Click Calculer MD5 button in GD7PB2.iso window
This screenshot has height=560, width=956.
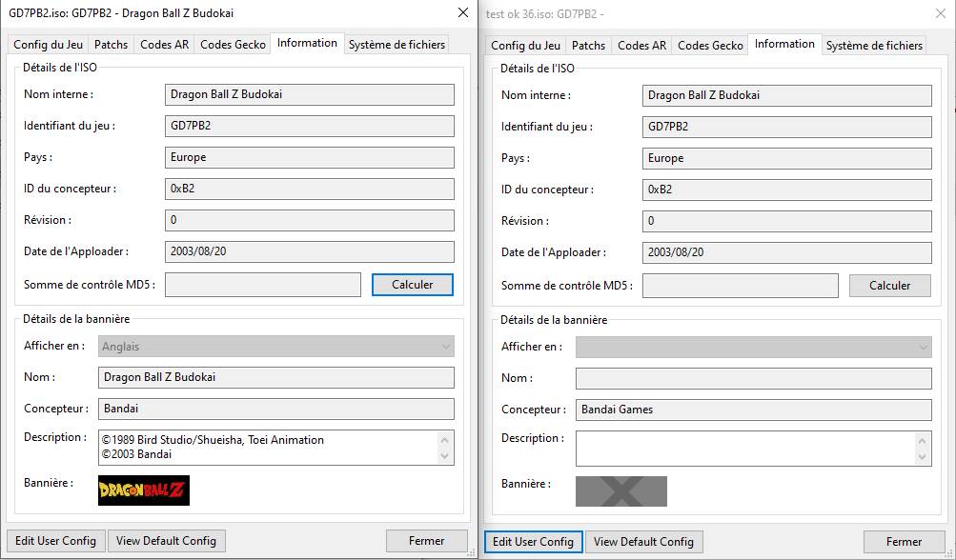pos(412,285)
